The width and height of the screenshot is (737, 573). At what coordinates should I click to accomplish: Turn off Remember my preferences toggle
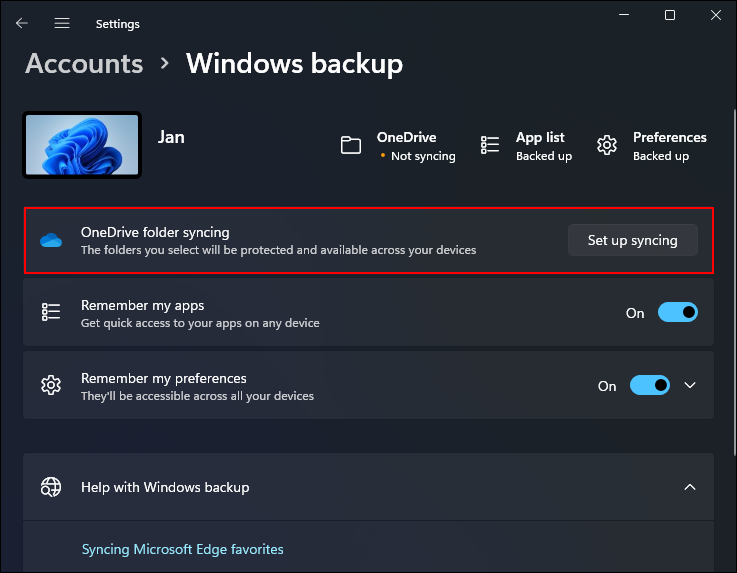pyautogui.click(x=649, y=386)
